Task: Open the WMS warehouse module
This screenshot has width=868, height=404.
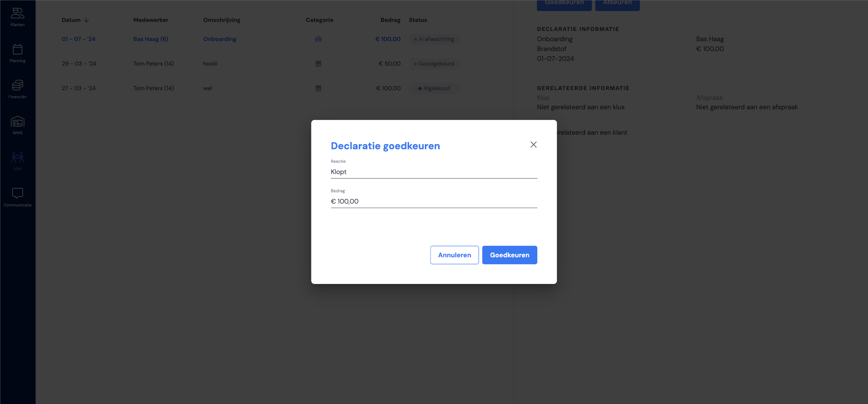Action: point(17,125)
